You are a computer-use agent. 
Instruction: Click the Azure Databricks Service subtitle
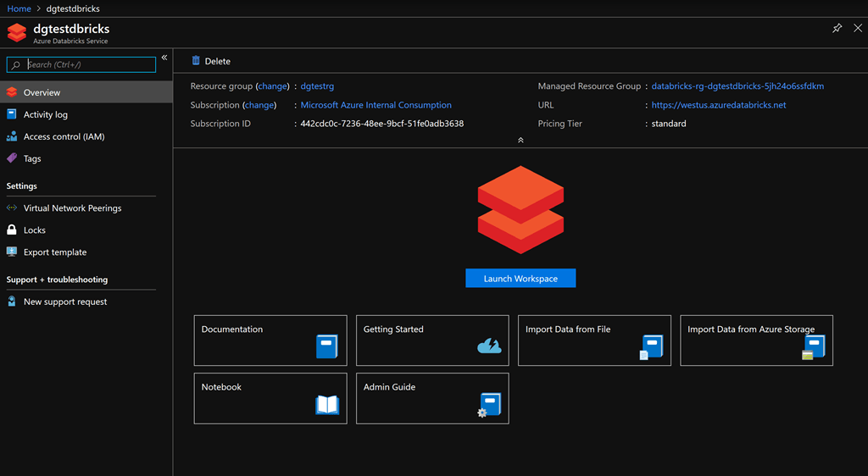point(70,41)
